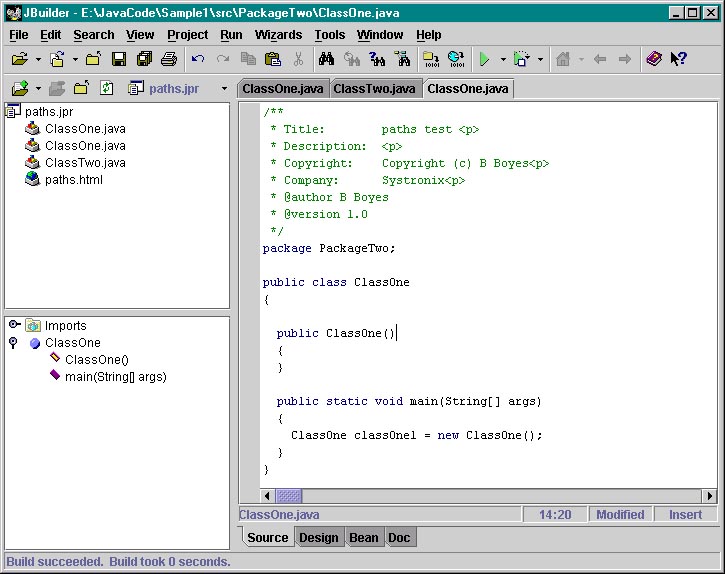Screen dimensions: 725x574
Task: Click the Undo arrow icon
Action: click(x=198, y=60)
